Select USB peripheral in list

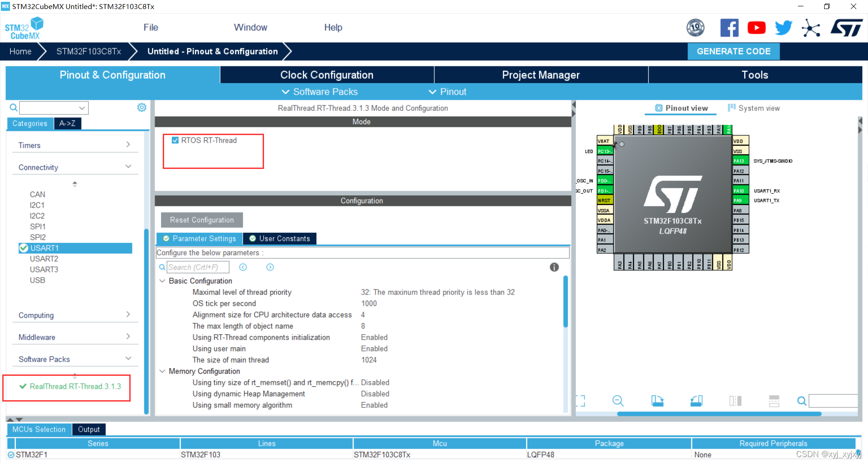pyautogui.click(x=38, y=280)
